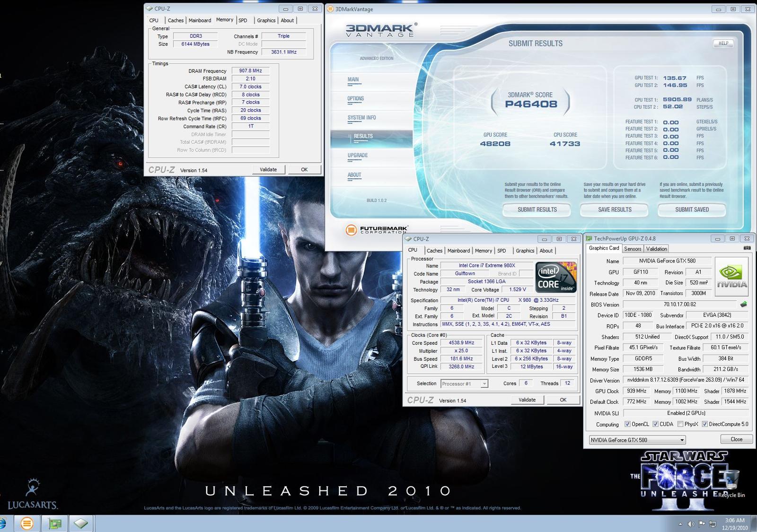This screenshot has width=757, height=532.
Task: Click the Driver Version field in GPU-Z
Action: click(x=686, y=380)
